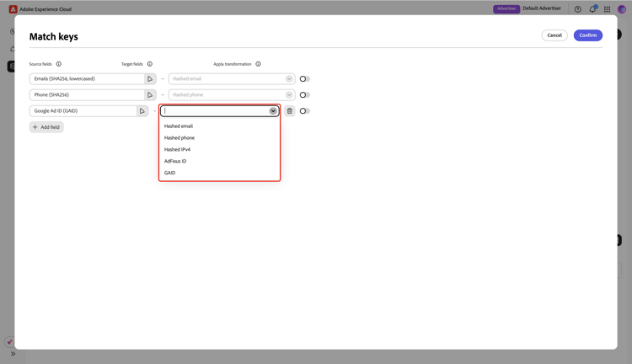Viewport: 632px width, 364px height.
Task: Click the Emails (SHA256, lowercased) source field
Action: (x=87, y=79)
